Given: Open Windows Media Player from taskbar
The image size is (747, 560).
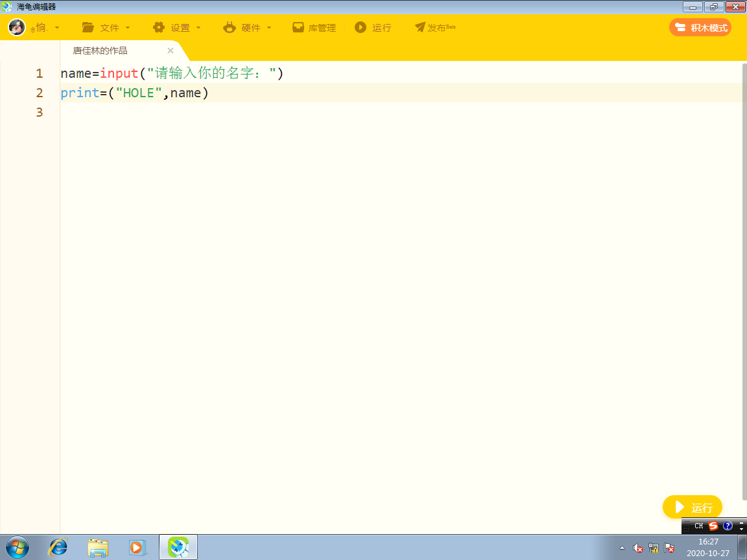Looking at the screenshot, I should 137,548.
